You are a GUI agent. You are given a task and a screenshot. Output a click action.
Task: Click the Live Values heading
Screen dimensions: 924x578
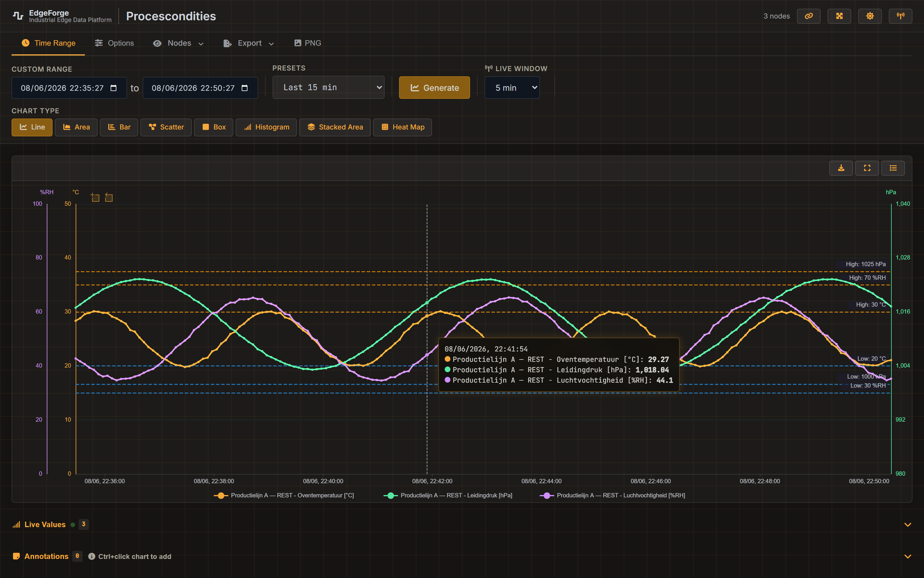coord(45,525)
